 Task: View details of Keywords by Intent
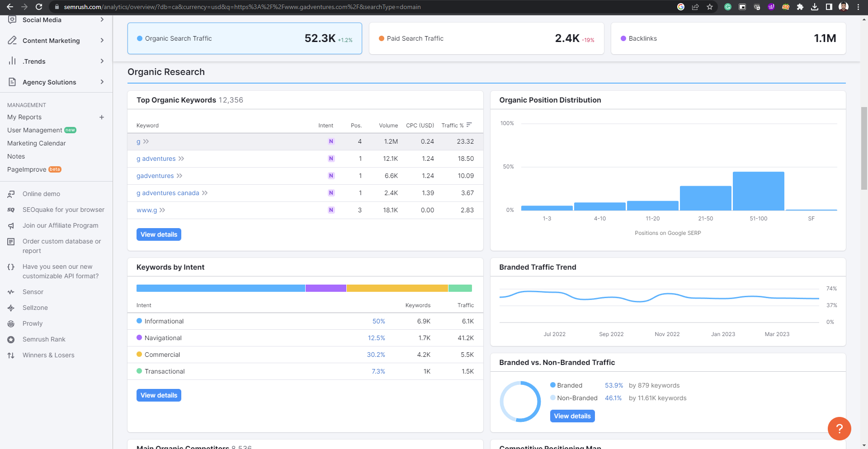point(159,395)
